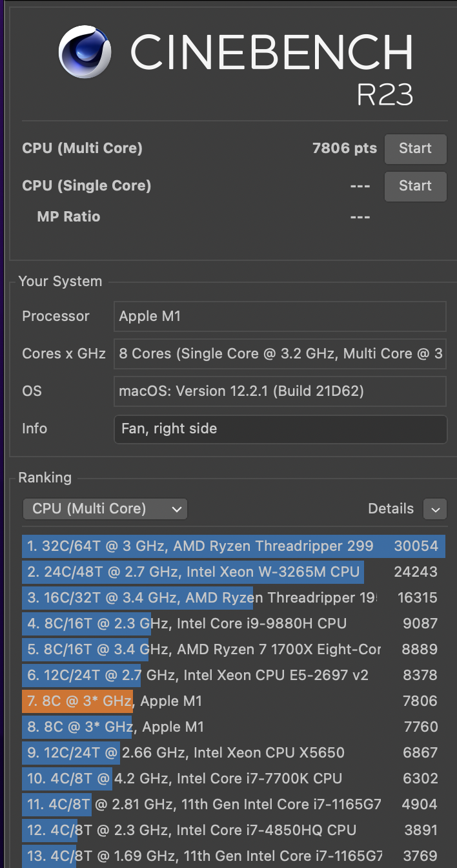The image size is (457, 868).
Task: Select ranking row 11 i7-1165G7 at 2.81 GHz
Action: (x=234, y=805)
